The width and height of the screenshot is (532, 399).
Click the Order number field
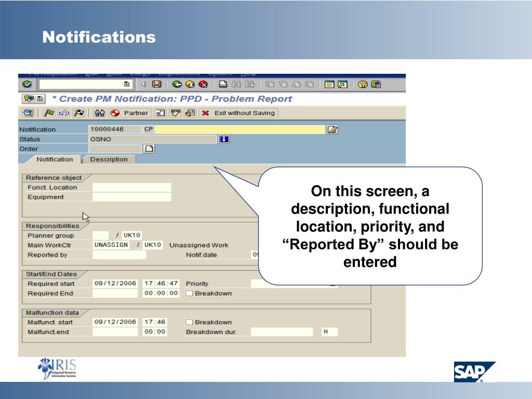pos(115,149)
